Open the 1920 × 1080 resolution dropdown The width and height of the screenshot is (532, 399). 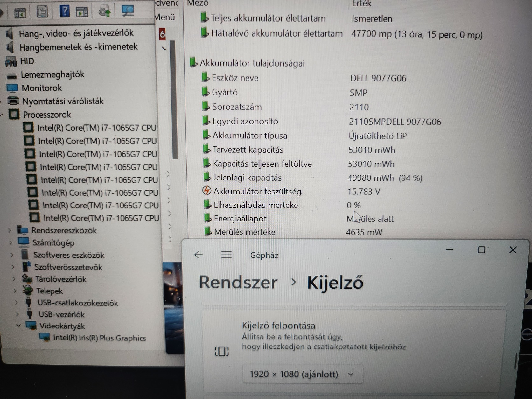[302, 374]
